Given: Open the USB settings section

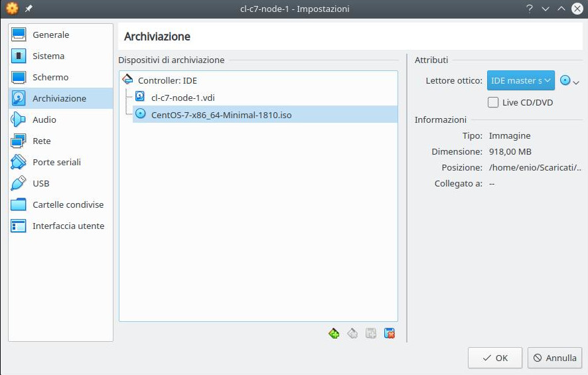Looking at the screenshot, I should (x=40, y=183).
